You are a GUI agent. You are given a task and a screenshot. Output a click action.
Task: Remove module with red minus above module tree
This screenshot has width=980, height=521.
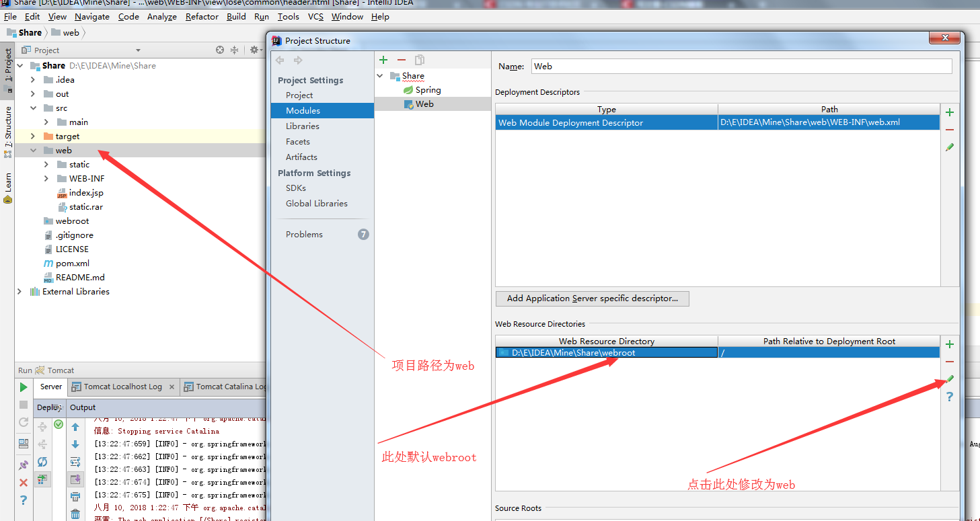tap(402, 60)
